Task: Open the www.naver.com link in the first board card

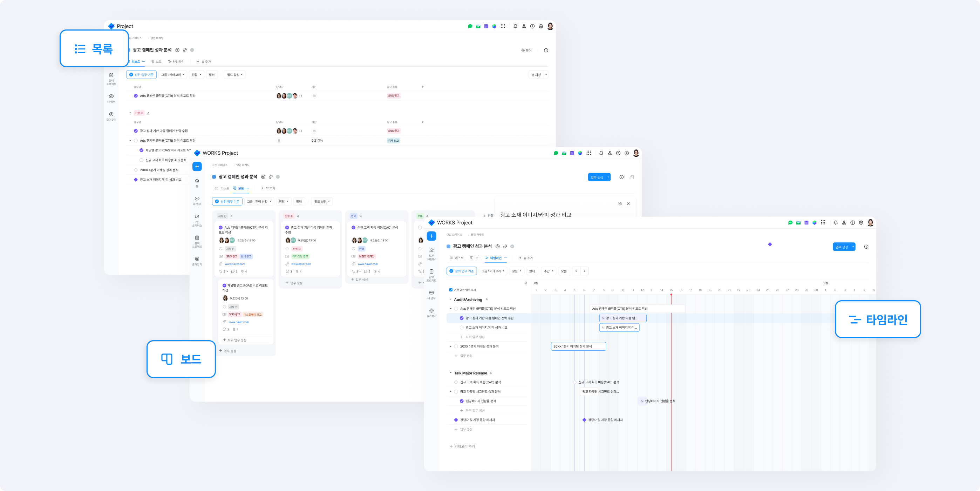Action: click(x=235, y=264)
